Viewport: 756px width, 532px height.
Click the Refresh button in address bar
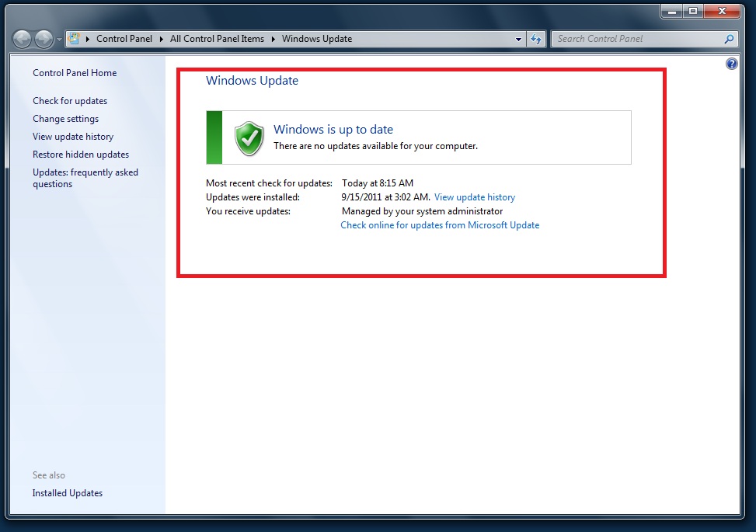[535, 39]
